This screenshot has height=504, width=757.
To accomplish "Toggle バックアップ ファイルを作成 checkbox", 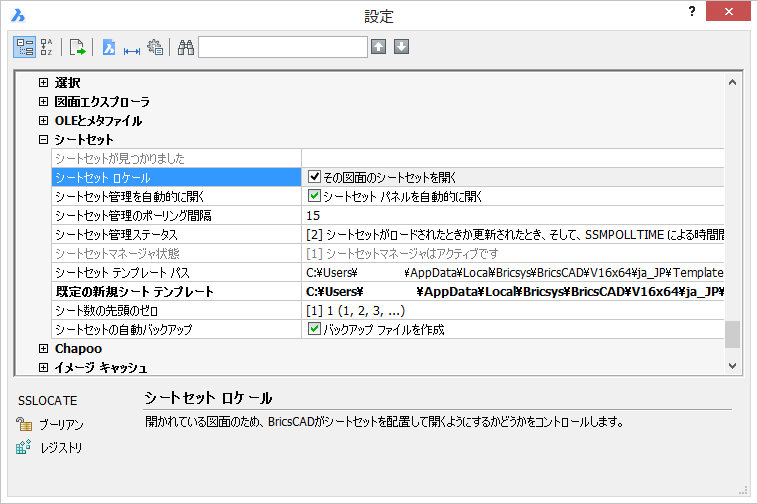I will tap(314, 329).
